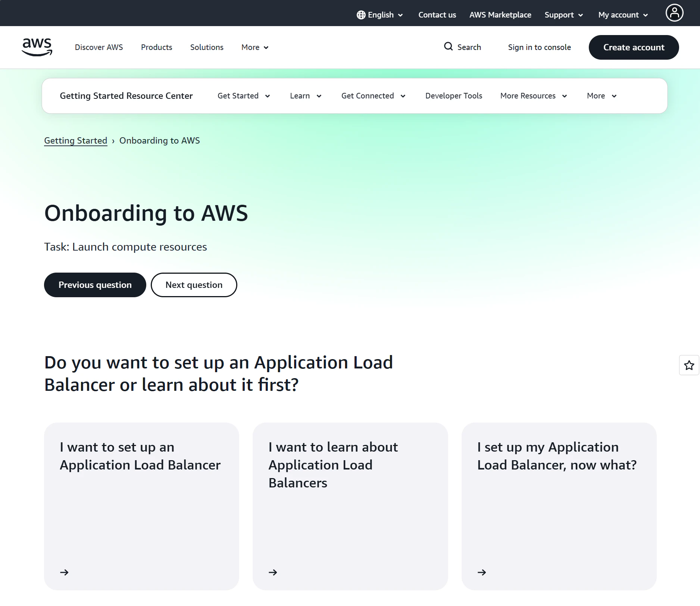The height and width of the screenshot is (606, 700).
Task: Click 'Onboarding to AWS' breadcrumb text
Action: click(159, 141)
